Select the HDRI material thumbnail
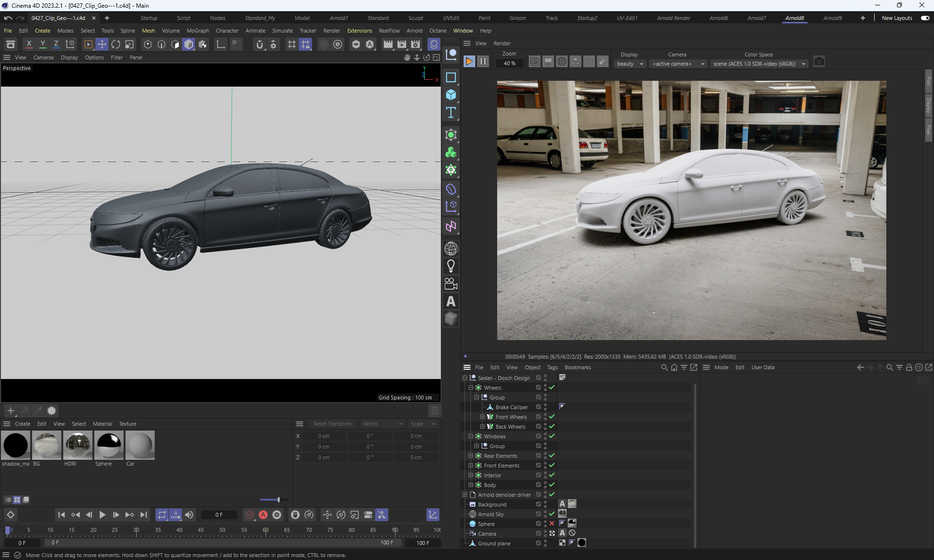 coord(77,445)
